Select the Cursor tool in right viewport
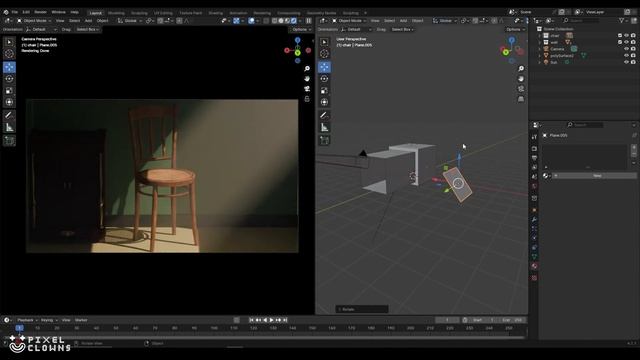Screen dimensions: 640x360 coord(324,53)
